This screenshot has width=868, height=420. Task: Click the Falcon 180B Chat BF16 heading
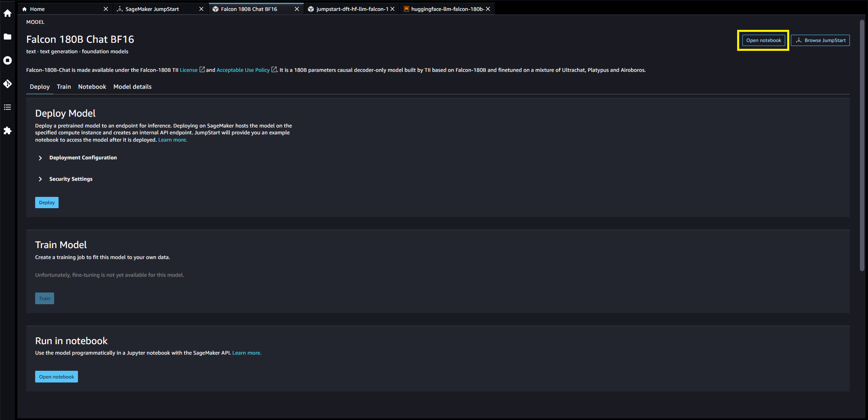point(80,39)
